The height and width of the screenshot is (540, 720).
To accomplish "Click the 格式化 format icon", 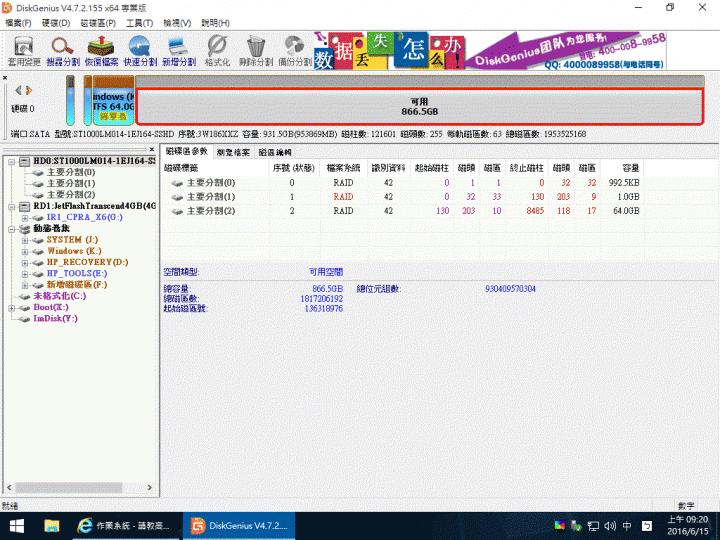I will (217, 51).
